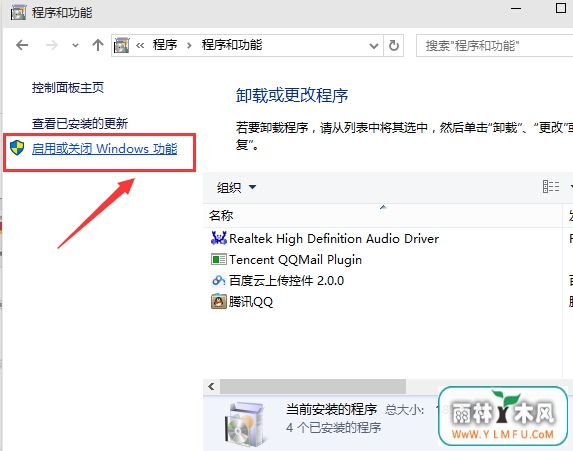
Task: Click the horizontal scrollbar thumb
Action: [x=313, y=386]
